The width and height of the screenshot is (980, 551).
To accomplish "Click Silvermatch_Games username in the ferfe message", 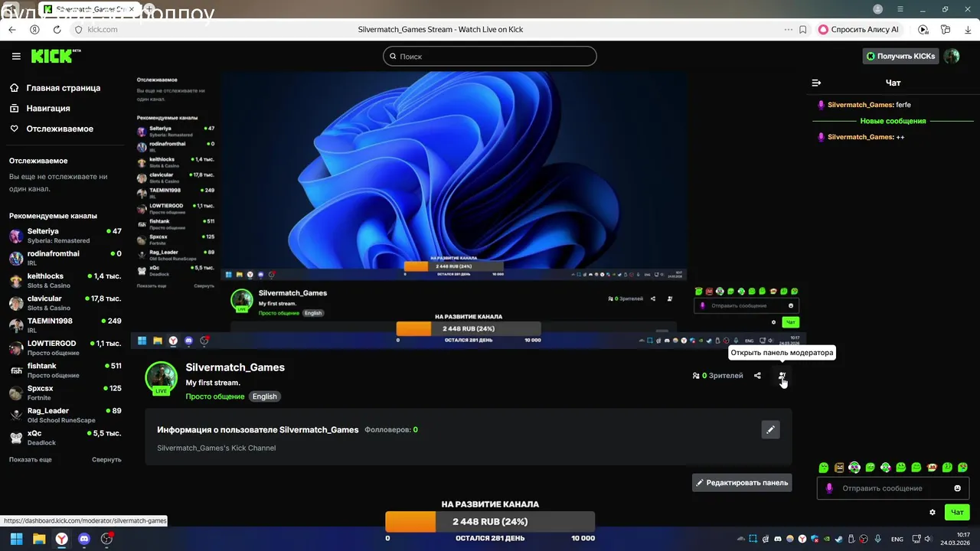I will (861, 105).
